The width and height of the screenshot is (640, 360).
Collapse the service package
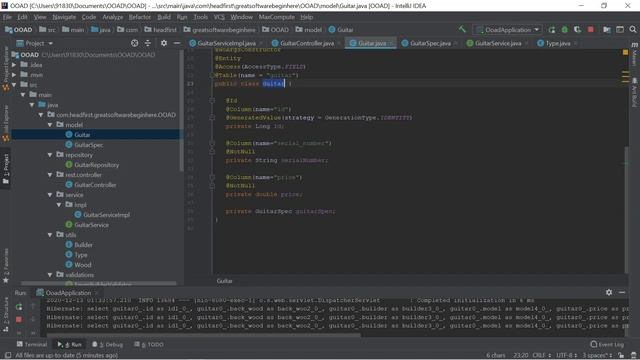click(x=50, y=195)
